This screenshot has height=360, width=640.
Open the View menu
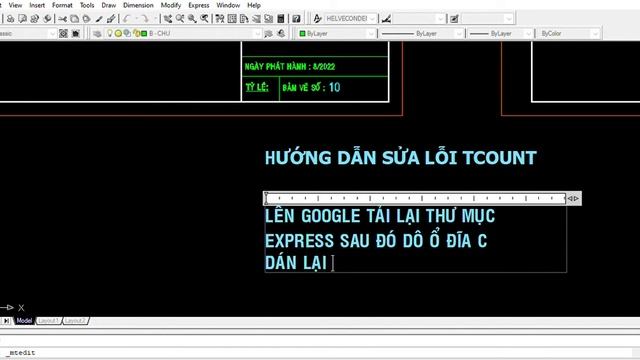(16, 5)
